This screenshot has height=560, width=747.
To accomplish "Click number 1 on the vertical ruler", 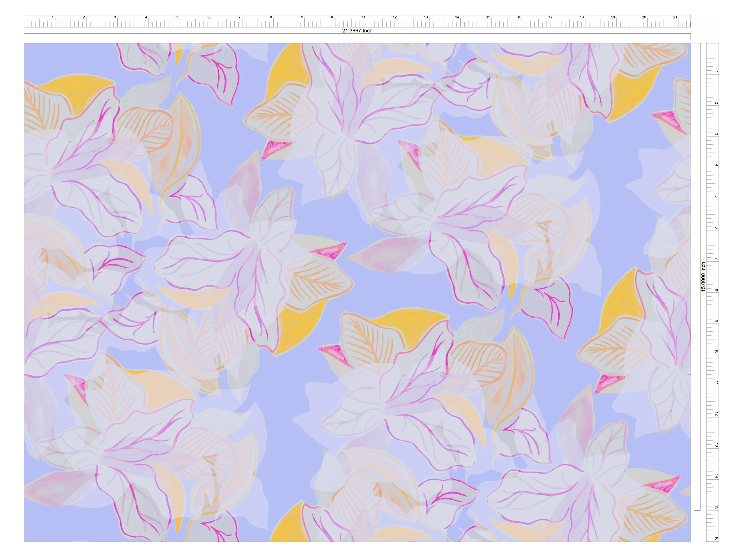I will [x=716, y=72].
